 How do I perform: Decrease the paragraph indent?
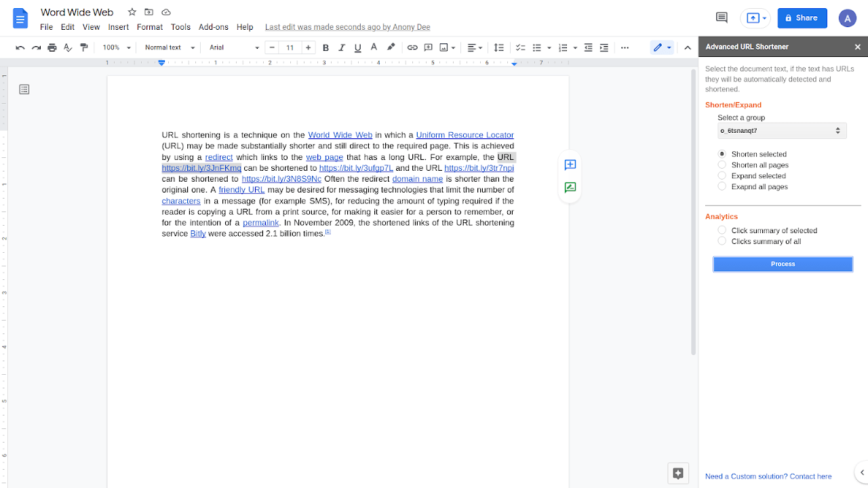pyautogui.click(x=588, y=47)
